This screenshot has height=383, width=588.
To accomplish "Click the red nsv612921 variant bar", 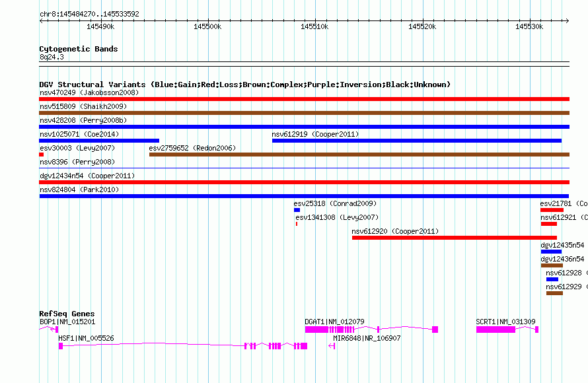I will click(x=549, y=224).
